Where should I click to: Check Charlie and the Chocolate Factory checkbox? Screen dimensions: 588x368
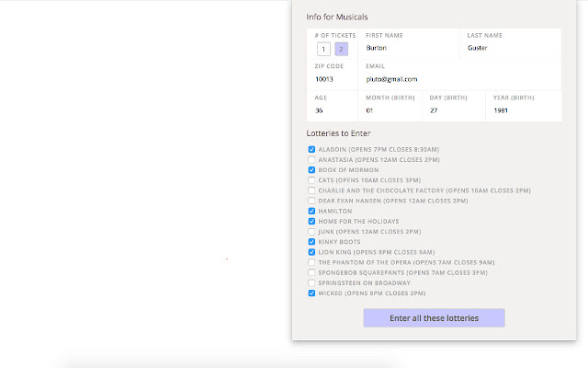click(x=311, y=190)
